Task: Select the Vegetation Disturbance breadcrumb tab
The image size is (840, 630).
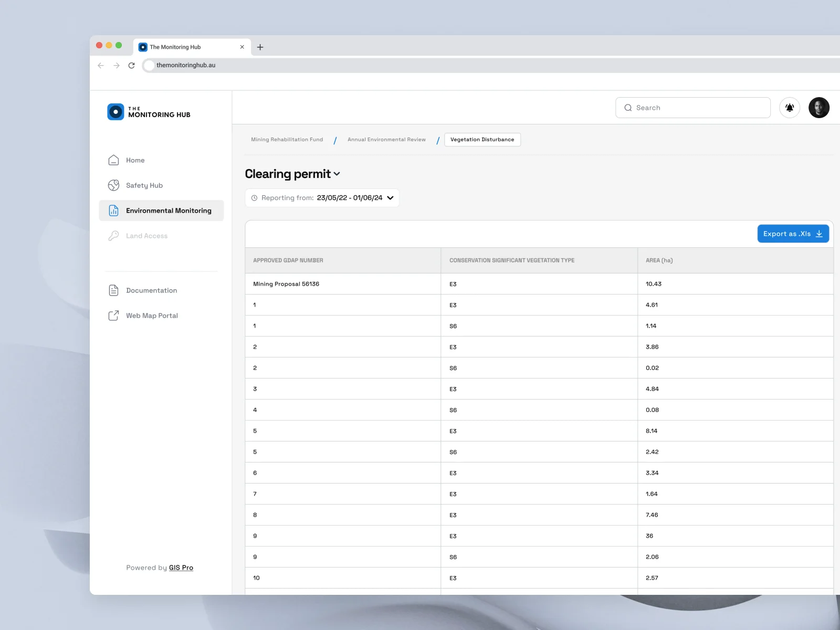Action: (482, 140)
